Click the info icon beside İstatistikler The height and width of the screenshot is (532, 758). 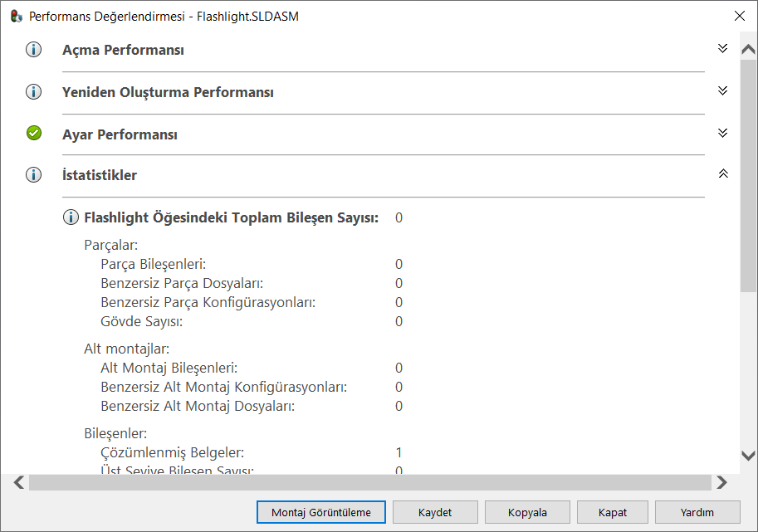coord(34,175)
